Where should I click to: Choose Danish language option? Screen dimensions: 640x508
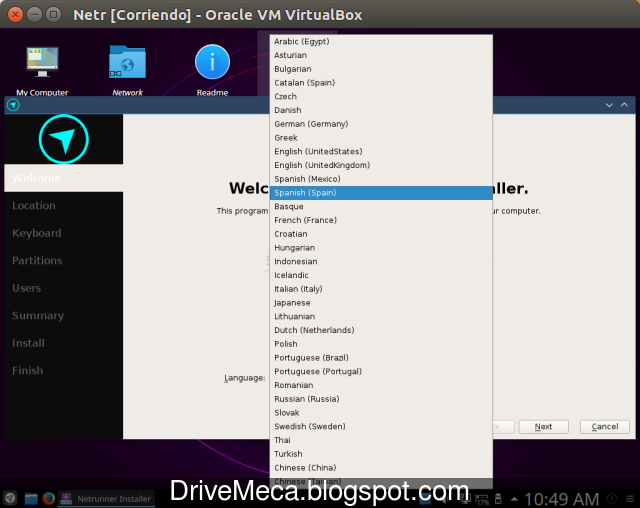pos(381,110)
